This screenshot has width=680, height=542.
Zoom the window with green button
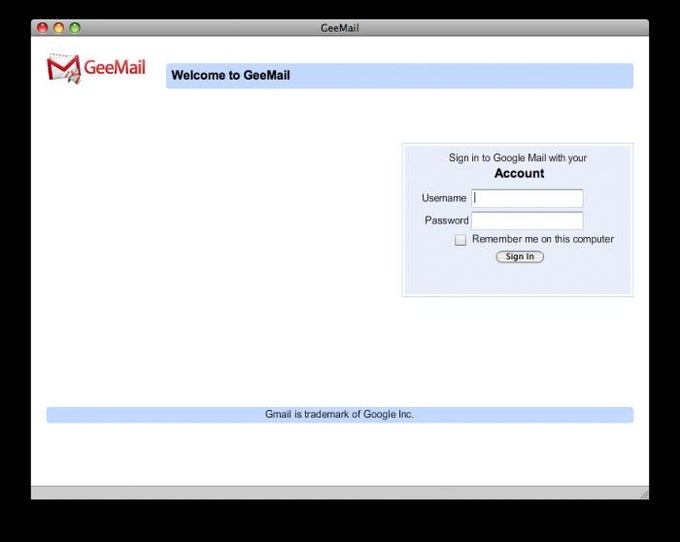[x=75, y=28]
